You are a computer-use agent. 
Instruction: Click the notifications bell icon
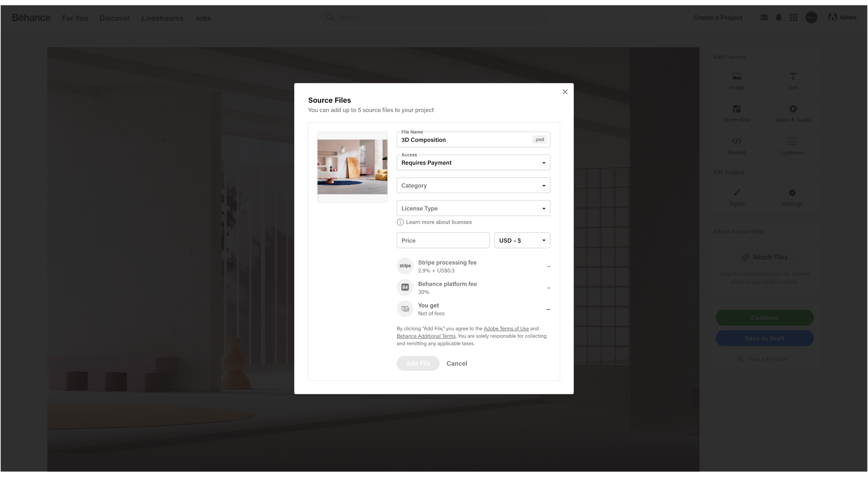tap(778, 17)
